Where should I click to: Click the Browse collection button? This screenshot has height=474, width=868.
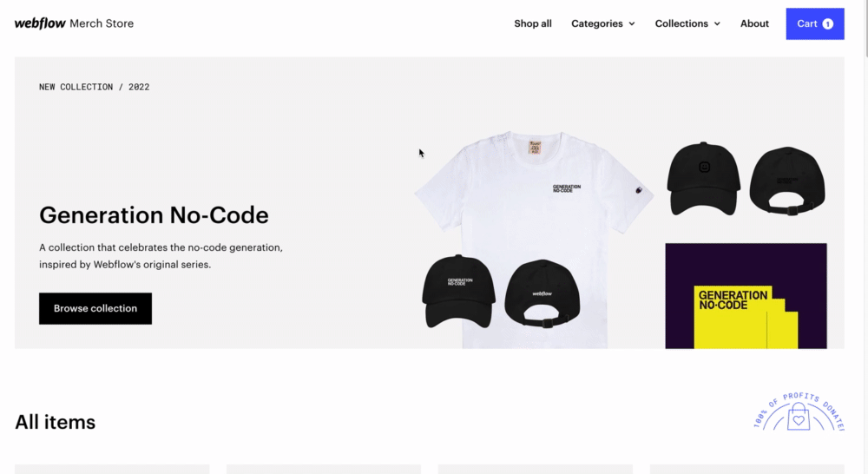95,308
